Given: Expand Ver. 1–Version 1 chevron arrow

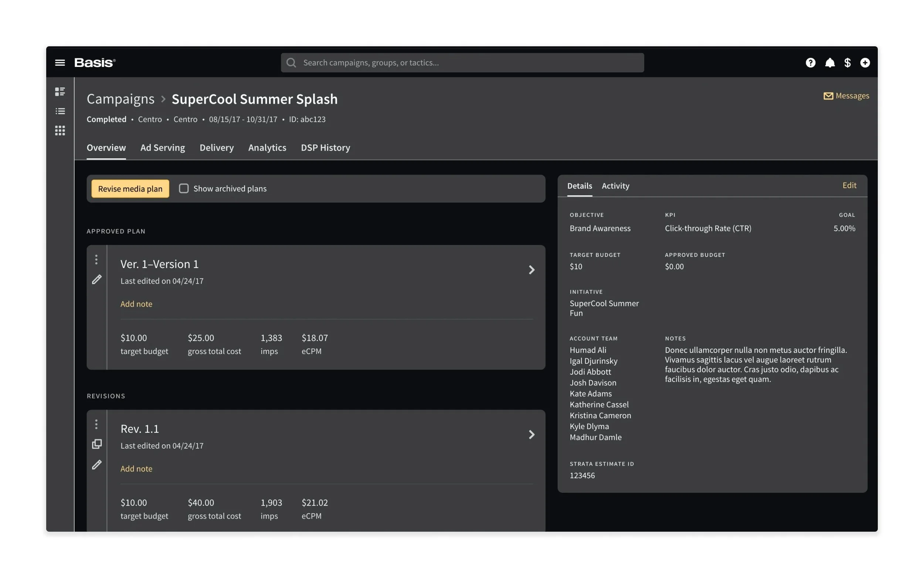Looking at the screenshot, I should point(531,270).
